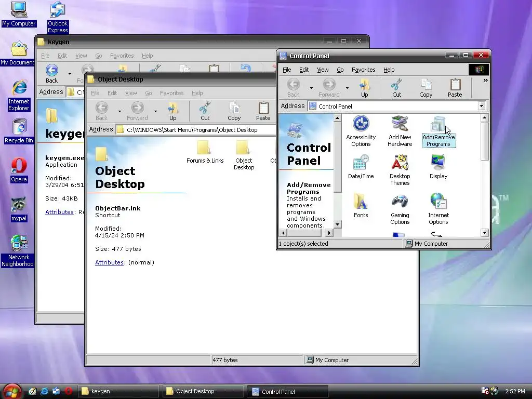
Task: Click Control Panel taskbar button
Action: click(x=287, y=392)
